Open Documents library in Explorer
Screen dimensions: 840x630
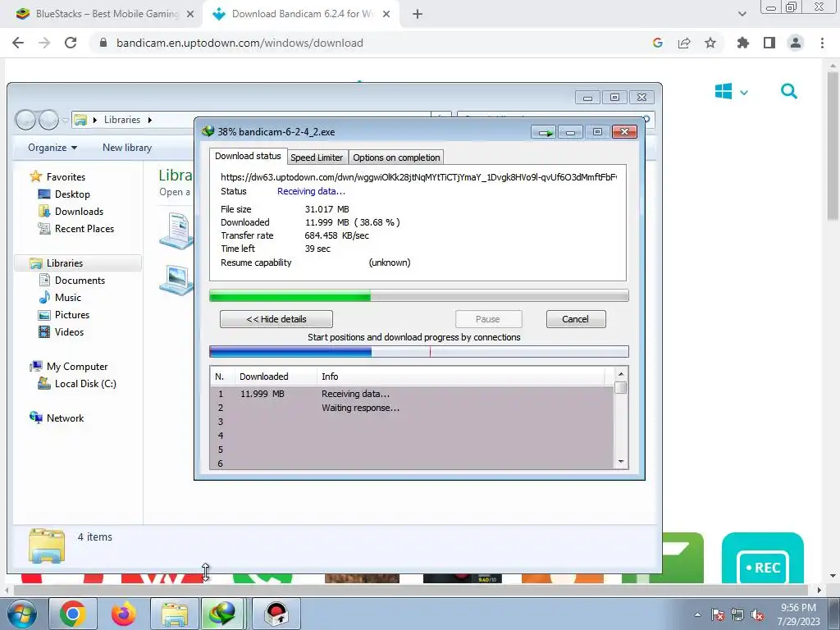coord(80,281)
